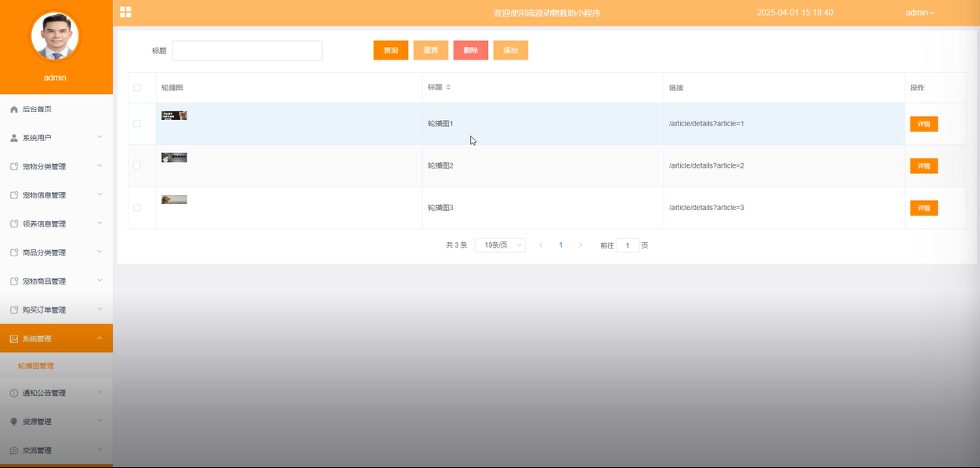This screenshot has width=980, height=468.
Task: Check the box for 轮播图2 row
Action: (x=137, y=165)
